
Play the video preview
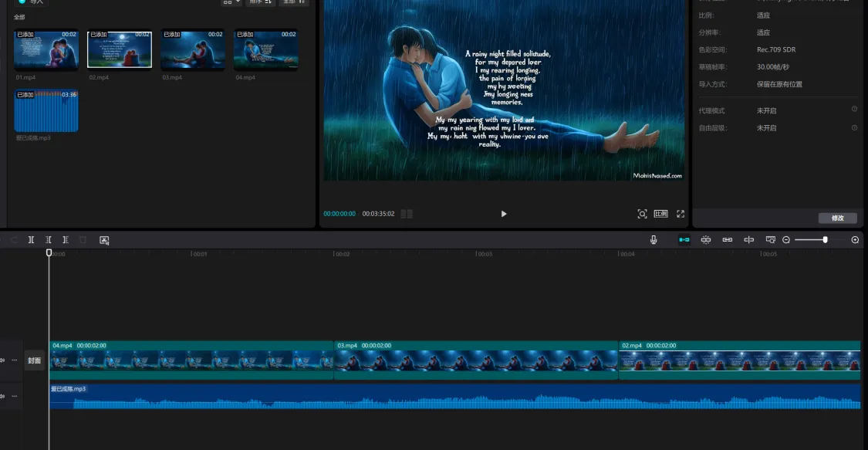click(x=504, y=214)
